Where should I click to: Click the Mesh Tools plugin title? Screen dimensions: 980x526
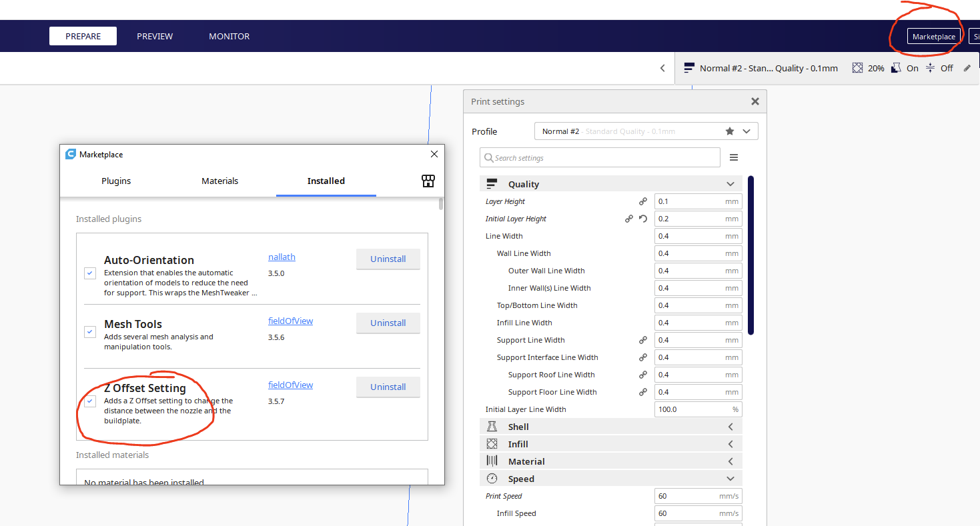point(133,324)
